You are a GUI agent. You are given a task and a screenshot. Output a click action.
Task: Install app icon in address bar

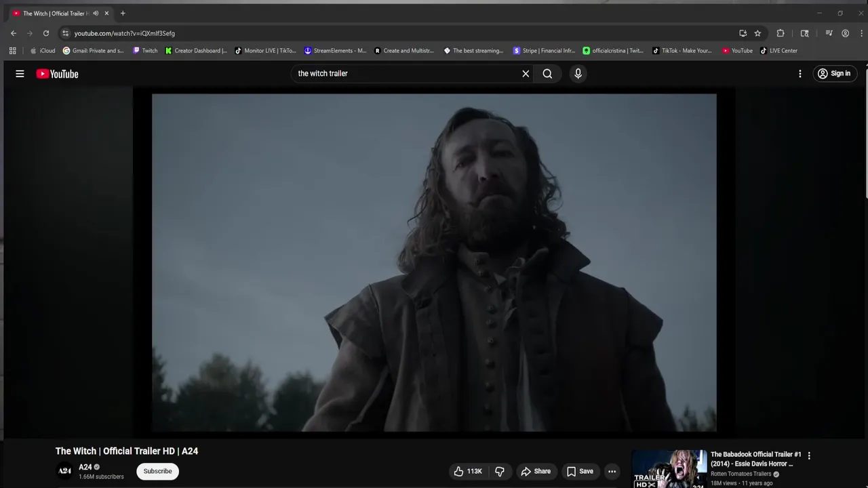743,33
